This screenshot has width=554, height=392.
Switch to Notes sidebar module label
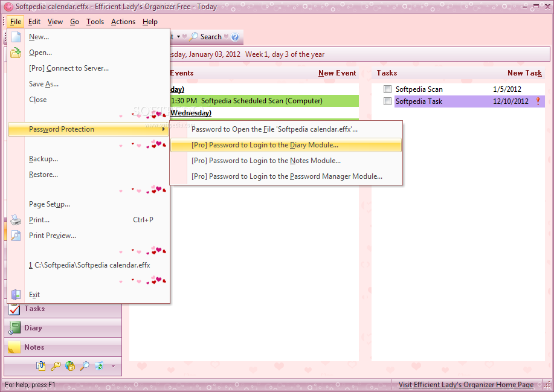click(34, 347)
